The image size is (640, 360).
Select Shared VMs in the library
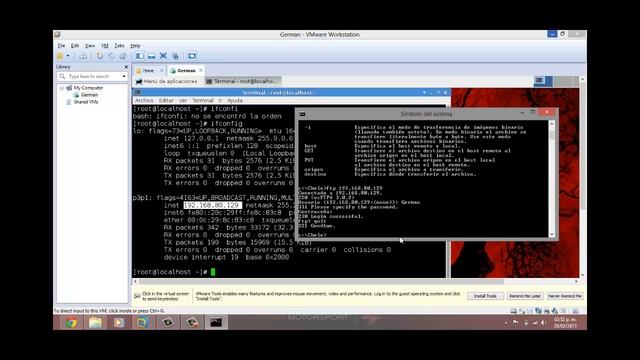tap(86, 102)
